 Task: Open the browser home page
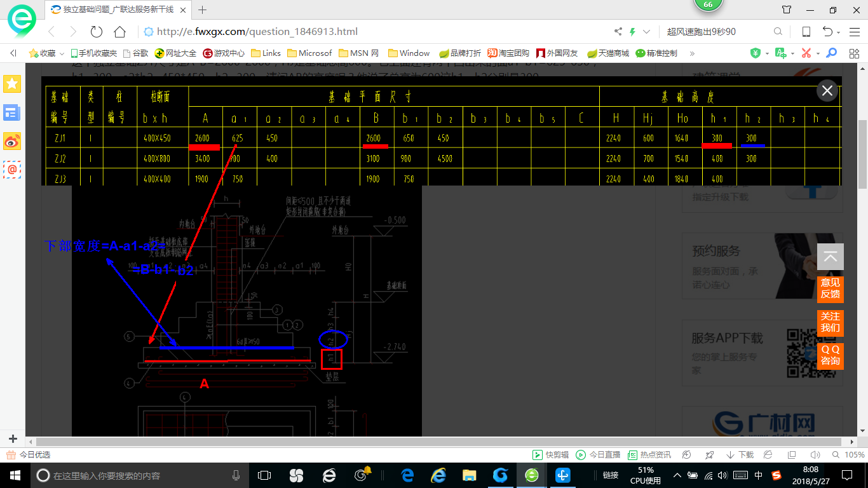pos(119,32)
